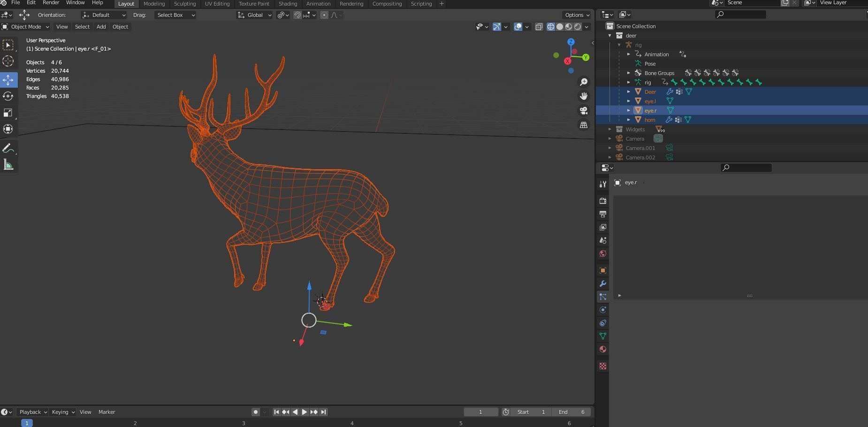Expand the Widgets collection in outliner
The image size is (868, 427).
(610, 129)
